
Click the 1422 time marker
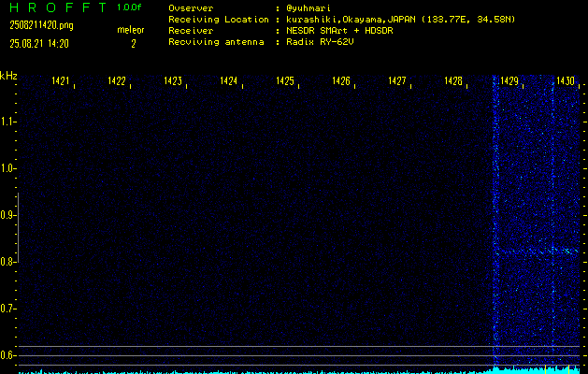click(117, 80)
